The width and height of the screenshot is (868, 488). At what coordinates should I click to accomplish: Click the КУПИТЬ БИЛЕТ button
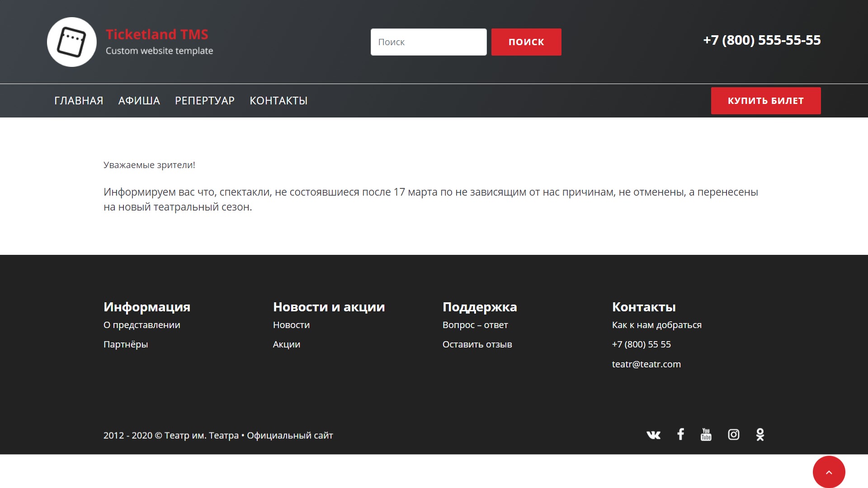(x=766, y=101)
